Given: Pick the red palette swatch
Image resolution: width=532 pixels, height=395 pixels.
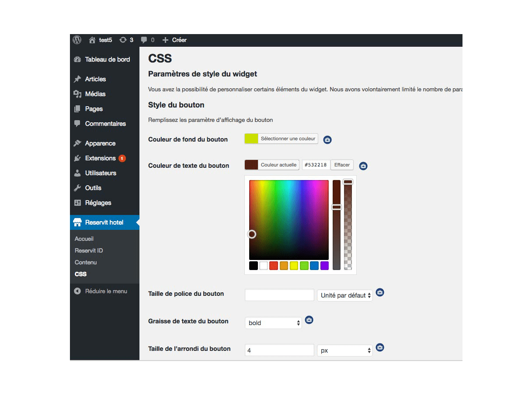Looking at the screenshot, I should (274, 266).
